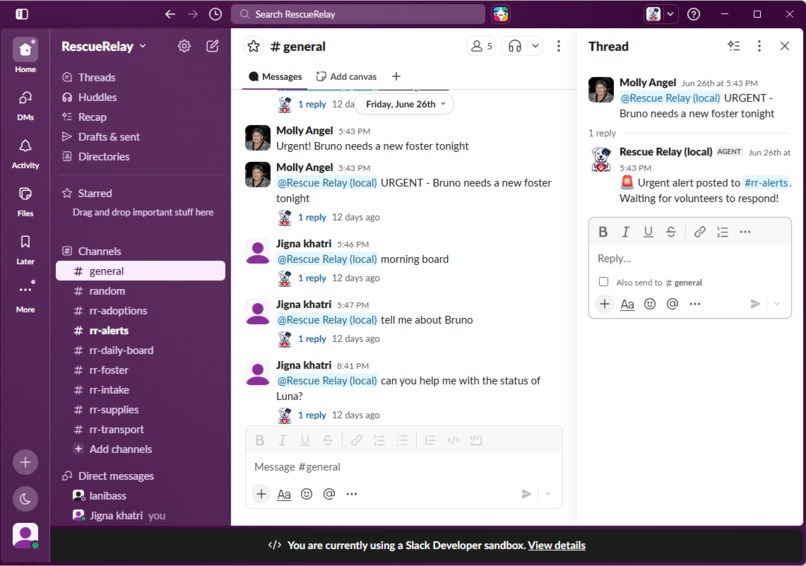
Task: Toggle Aa formatting in #general composer
Action: [284, 494]
